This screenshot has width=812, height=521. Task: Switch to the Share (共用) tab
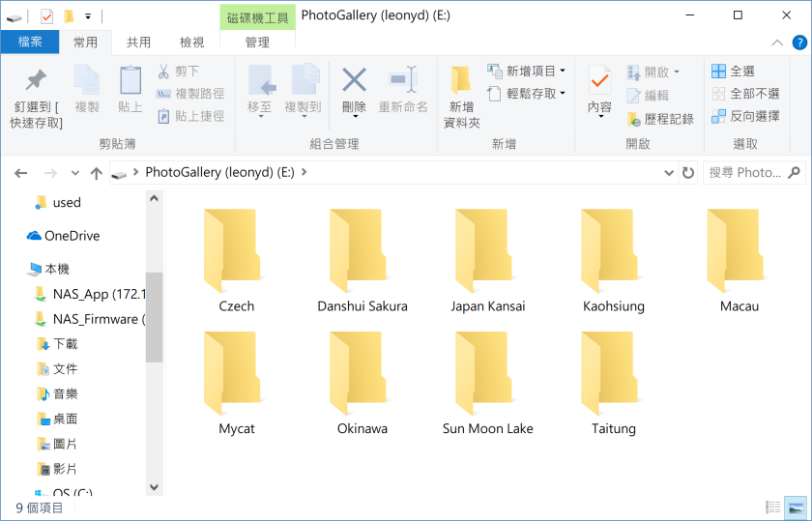[x=138, y=43]
